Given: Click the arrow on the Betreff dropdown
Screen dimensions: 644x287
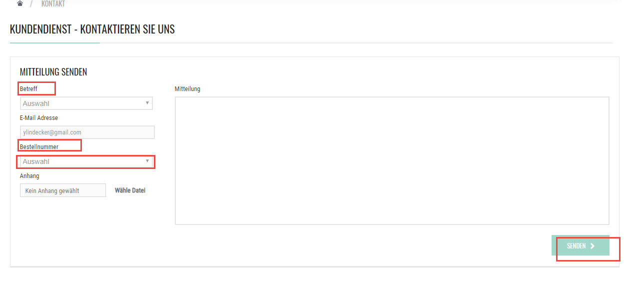Looking at the screenshot, I should pyautogui.click(x=147, y=103).
